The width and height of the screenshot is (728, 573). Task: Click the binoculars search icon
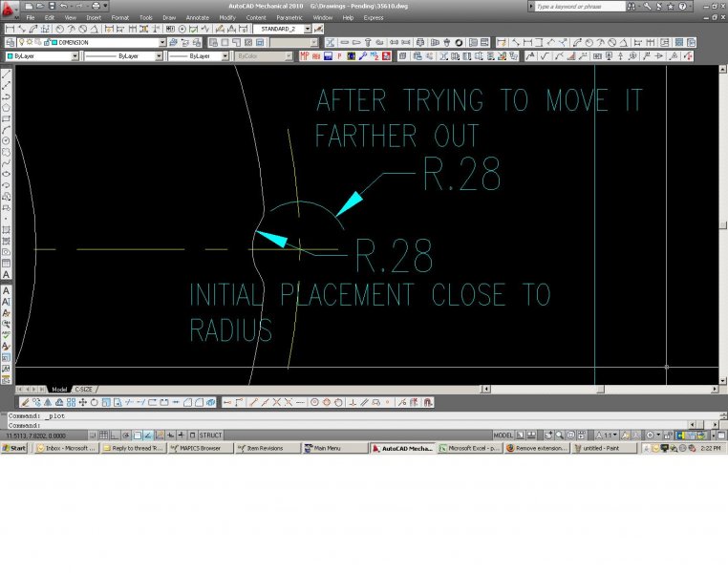tap(631, 6)
